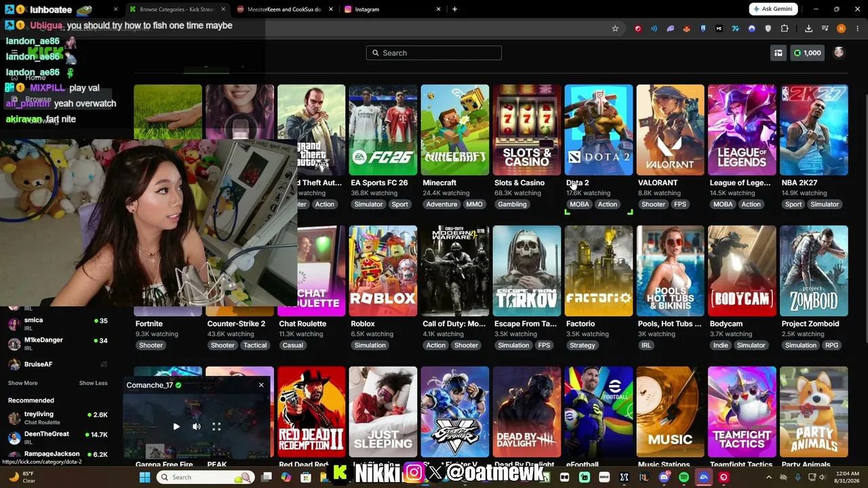Open the Bodycam category thumbnail
This screenshot has height=488, width=868.
(743, 271)
